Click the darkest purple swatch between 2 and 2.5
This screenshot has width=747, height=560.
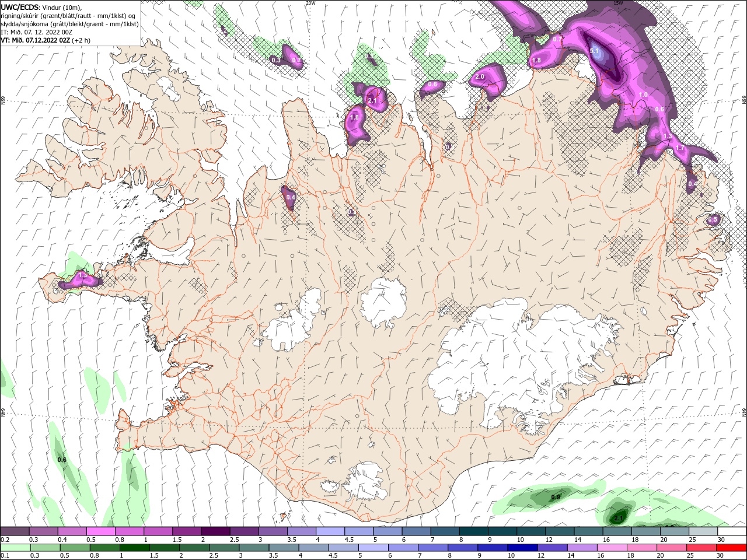point(215,531)
